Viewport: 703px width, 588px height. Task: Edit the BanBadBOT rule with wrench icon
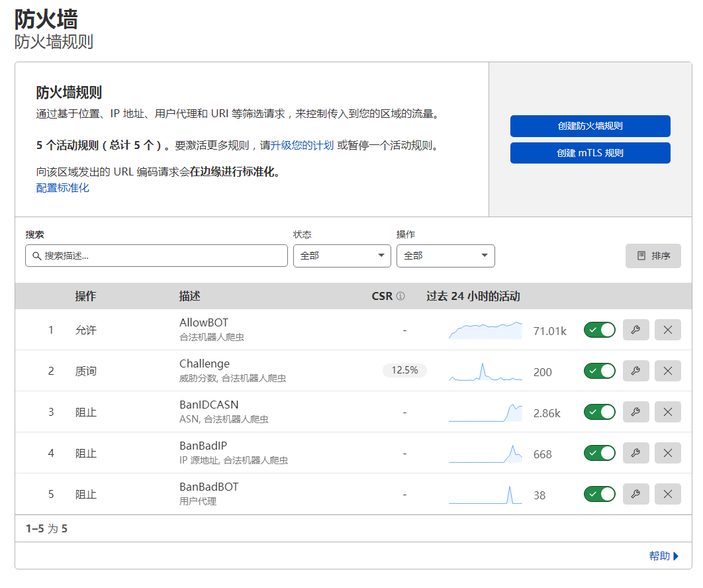(x=635, y=494)
